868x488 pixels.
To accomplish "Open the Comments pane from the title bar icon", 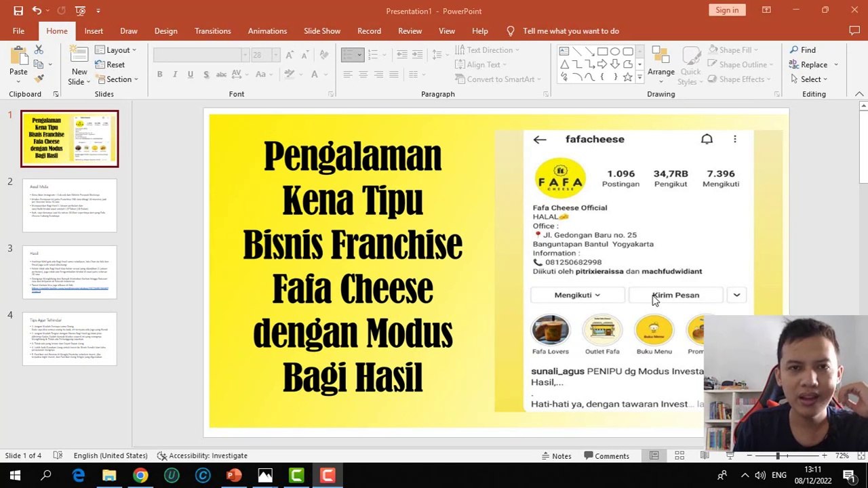I will click(854, 30).
